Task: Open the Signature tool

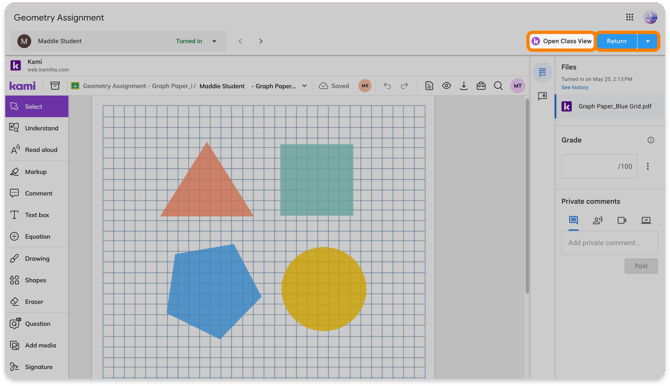Action: click(x=36, y=367)
